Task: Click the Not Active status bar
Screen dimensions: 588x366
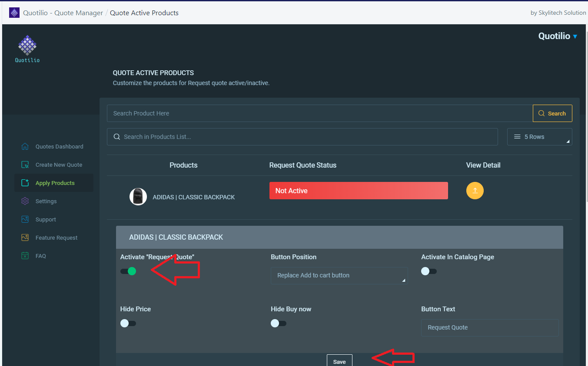Action: (359, 191)
